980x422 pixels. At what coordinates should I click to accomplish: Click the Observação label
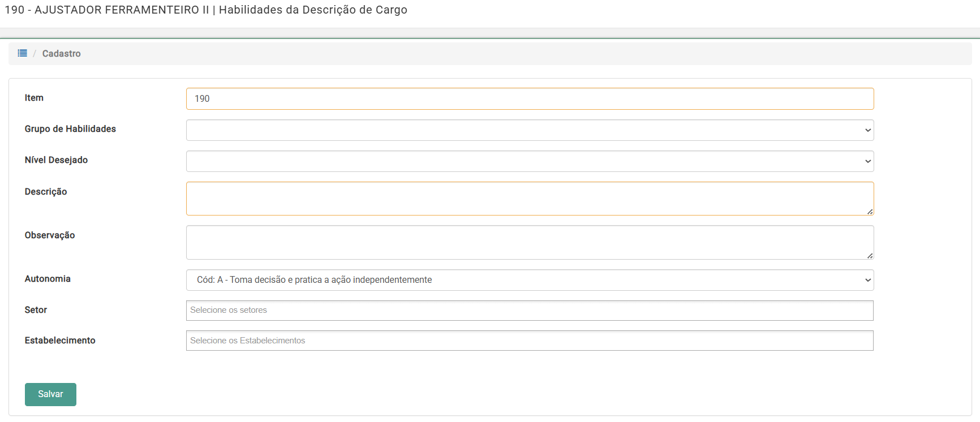click(50, 235)
